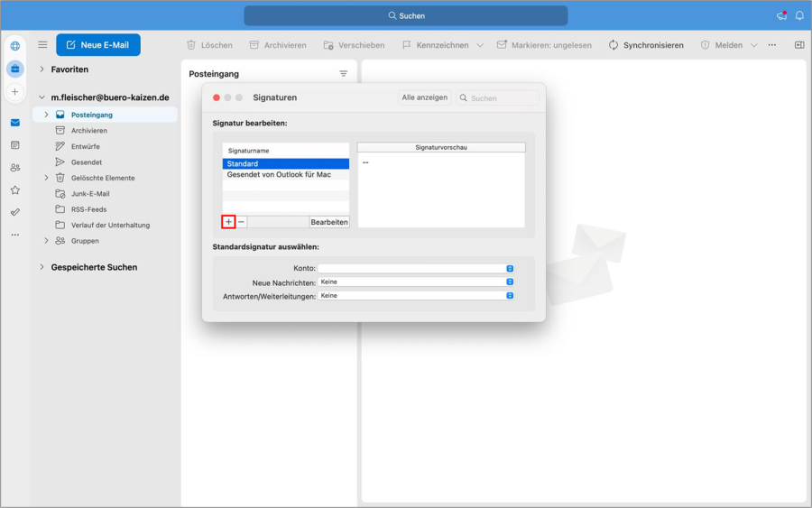
Task: Open the Neue Nachrichten signature dropdown
Action: pos(416,282)
